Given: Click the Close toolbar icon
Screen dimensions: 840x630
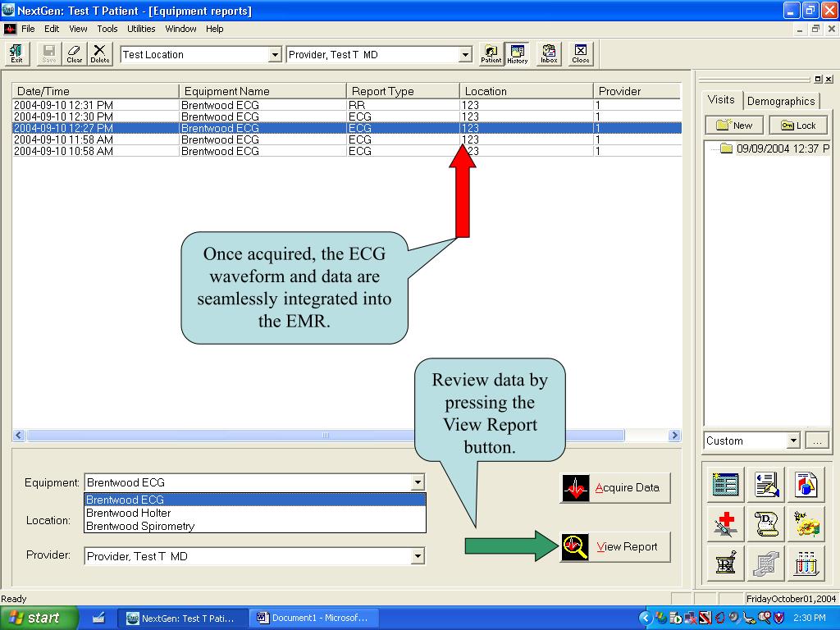Looking at the screenshot, I should 580,54.
